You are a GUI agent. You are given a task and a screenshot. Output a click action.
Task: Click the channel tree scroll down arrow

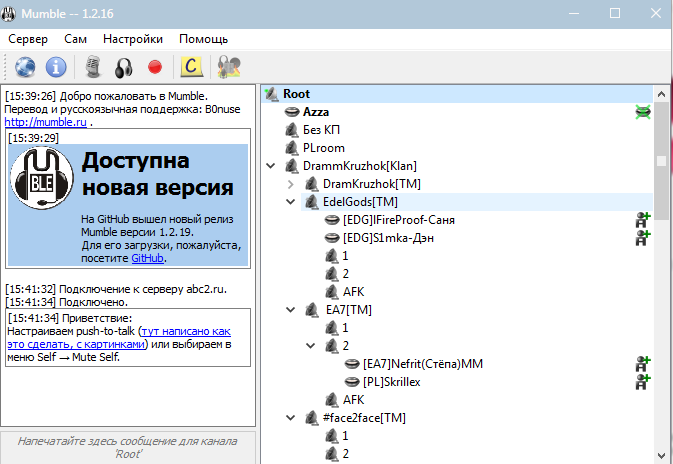pyautogui.click(x=661, y=455)
